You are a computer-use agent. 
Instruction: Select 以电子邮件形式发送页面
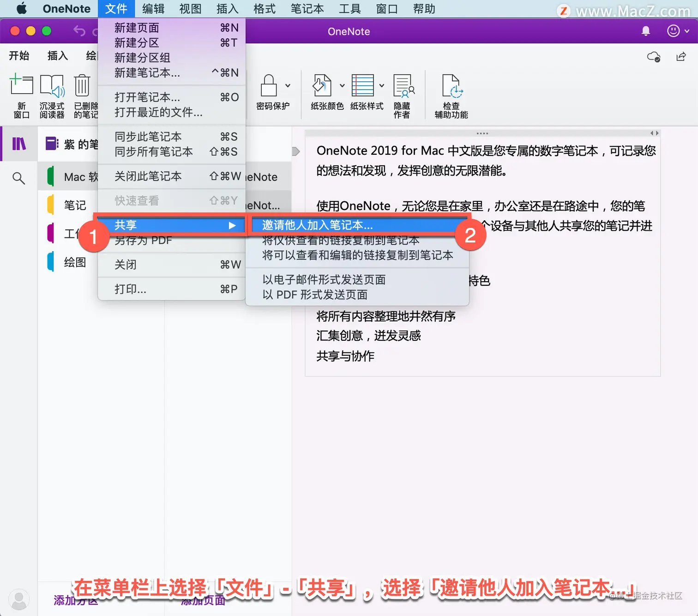pos(357,279)
